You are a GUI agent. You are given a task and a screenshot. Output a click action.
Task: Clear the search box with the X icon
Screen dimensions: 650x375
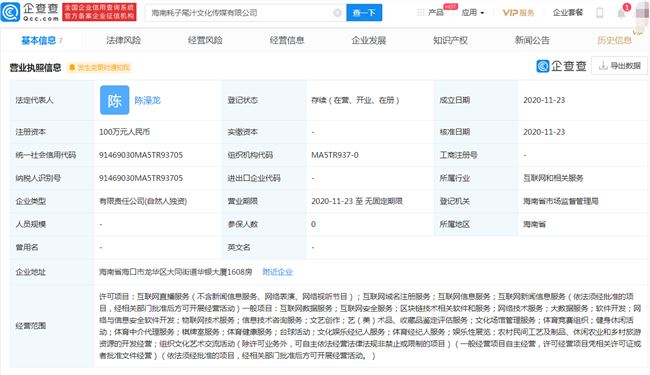(x=337, y=13)
